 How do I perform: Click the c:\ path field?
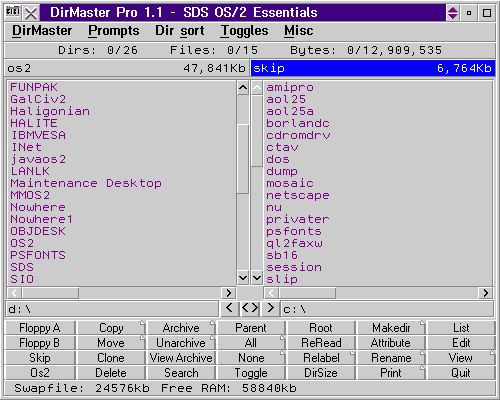387,309
